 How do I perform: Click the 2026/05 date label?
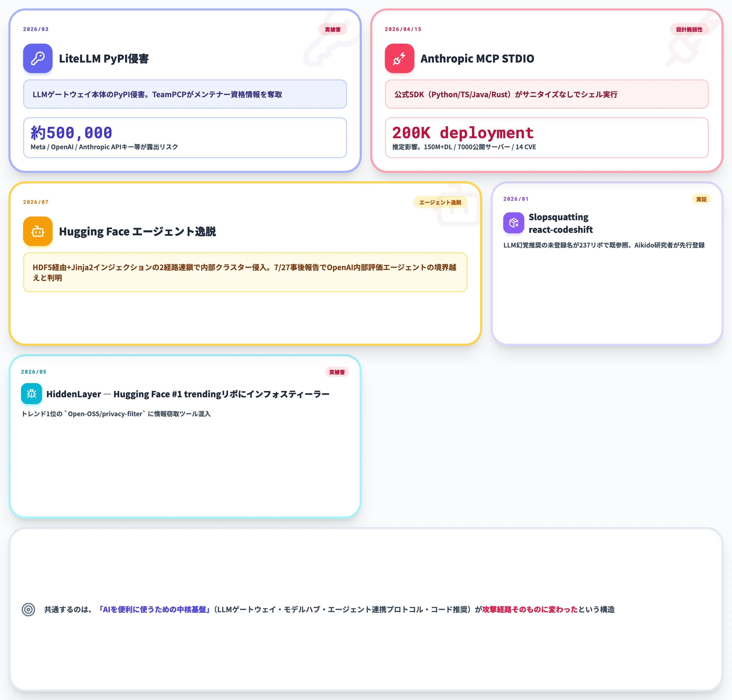34,372
